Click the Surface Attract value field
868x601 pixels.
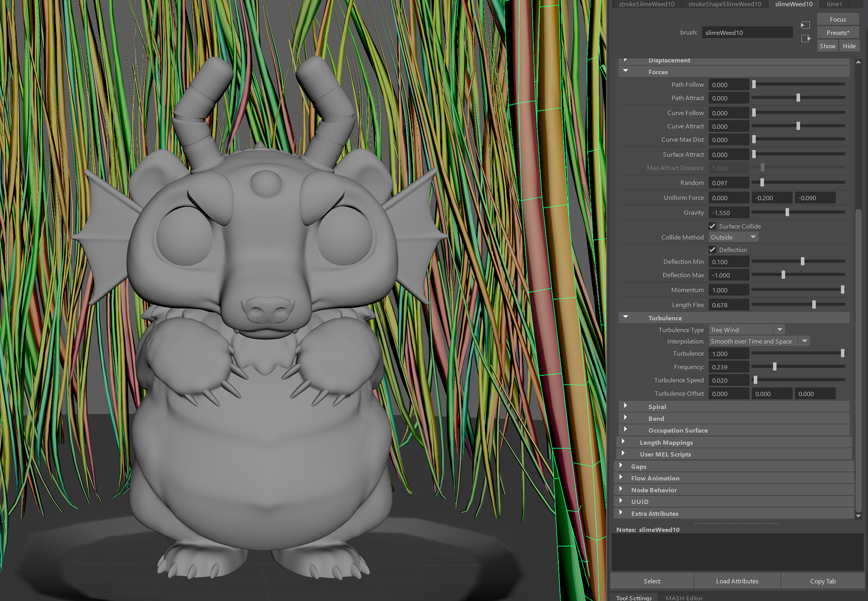(x=729, y=155)
